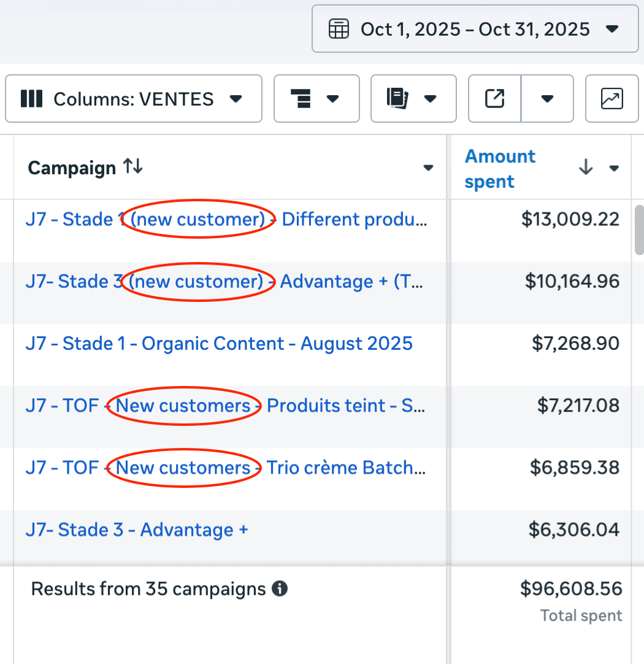Click the vertical scrollbar thumb of the table
The image size is (644, 664).
pos(639,230)
